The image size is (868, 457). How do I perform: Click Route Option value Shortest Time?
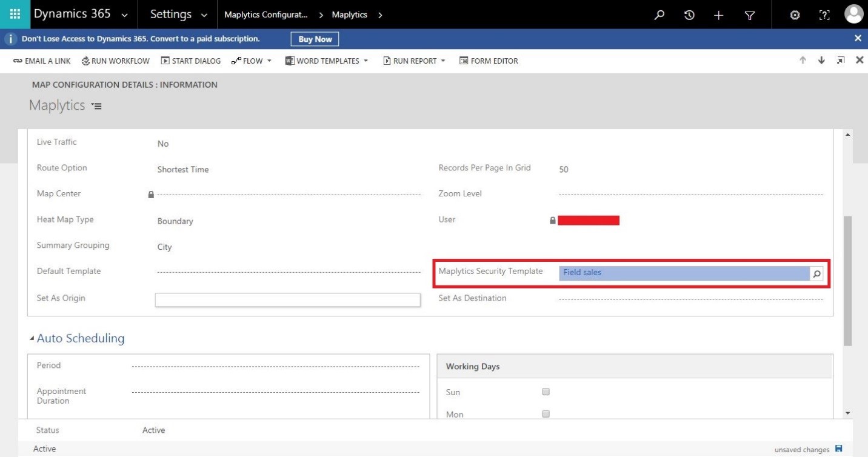(x=183, y=170)
